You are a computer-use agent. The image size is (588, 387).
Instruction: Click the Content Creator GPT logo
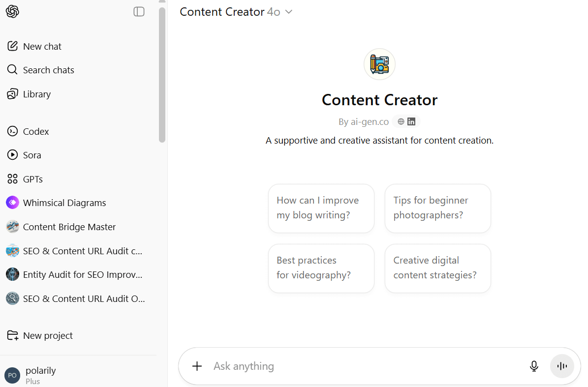(x=379, y=64)
